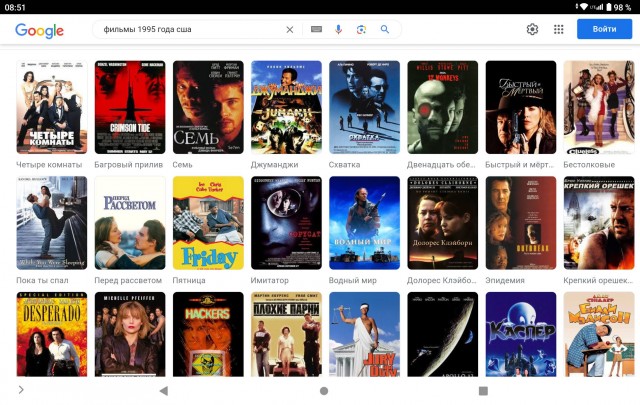The width and height of the screenshot is (640, 405).
Task: Select the Семь movie poster
Action: (208, 107)
